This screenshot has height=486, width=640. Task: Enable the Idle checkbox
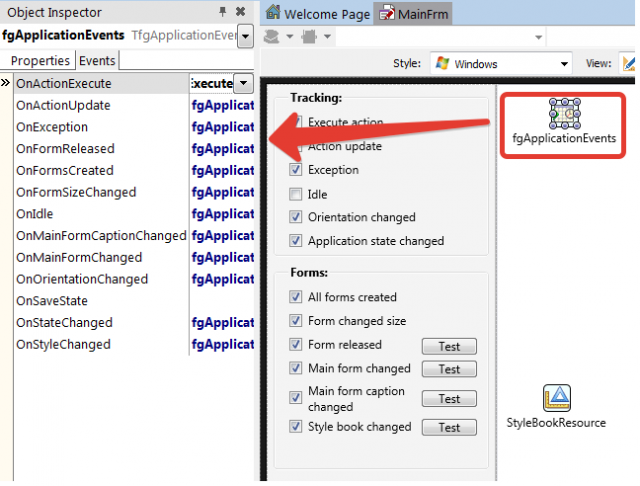coord(296,194)
